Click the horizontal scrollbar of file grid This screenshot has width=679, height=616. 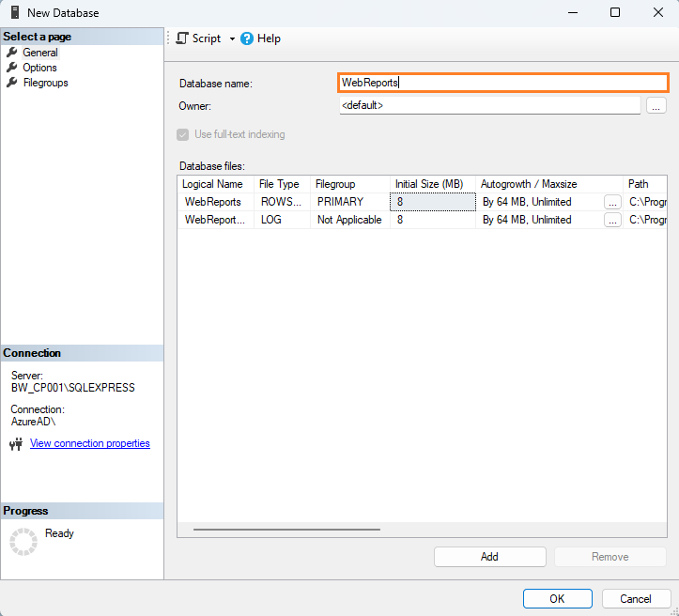coord(286,530)
